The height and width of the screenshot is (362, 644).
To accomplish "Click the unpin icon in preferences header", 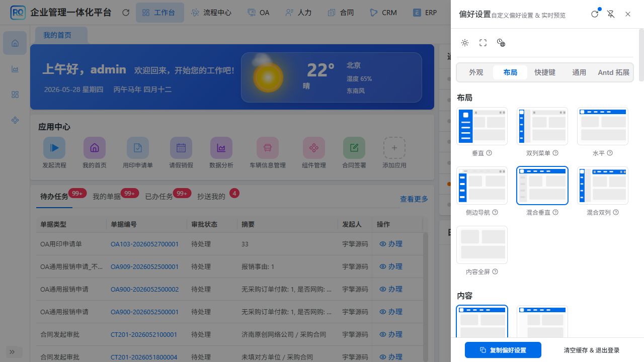I will (x=611, y=14).
